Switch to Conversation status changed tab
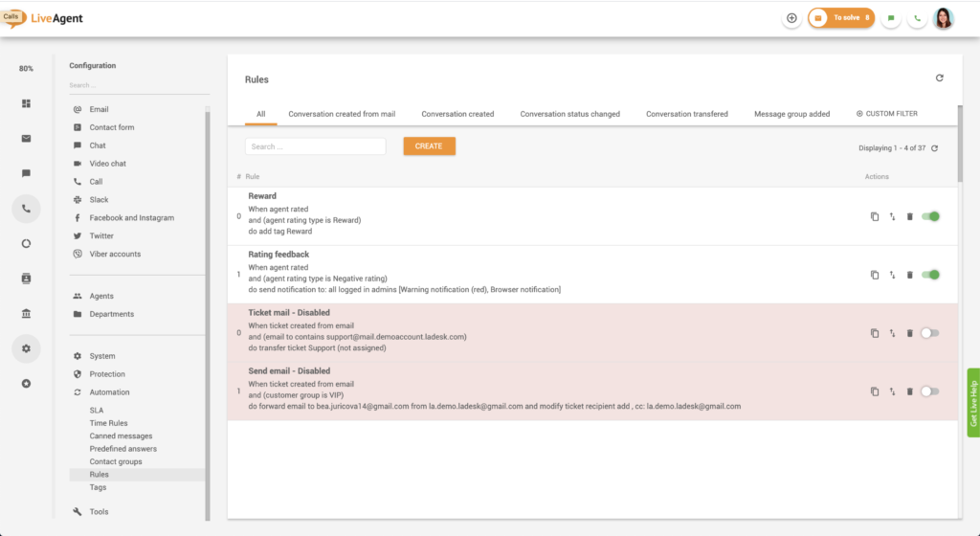 569,114
